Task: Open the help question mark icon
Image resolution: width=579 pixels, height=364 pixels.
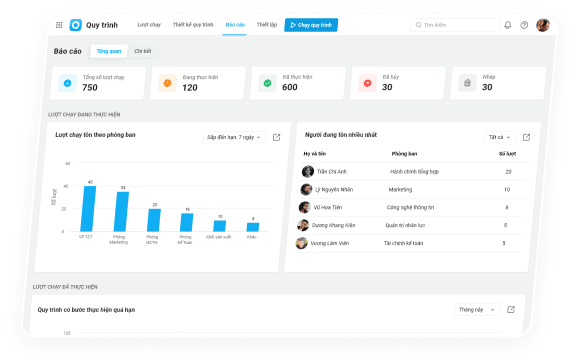Action: click(524, 25)
